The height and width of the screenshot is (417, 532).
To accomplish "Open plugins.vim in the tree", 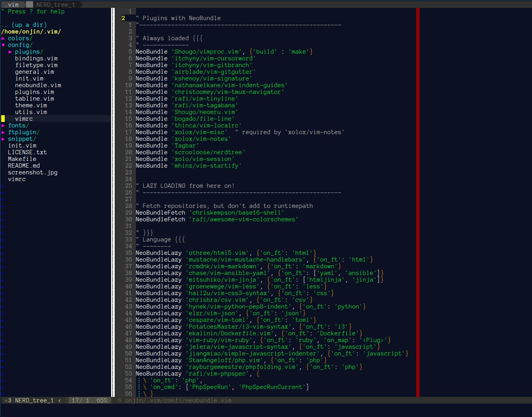I will (35, 92).
